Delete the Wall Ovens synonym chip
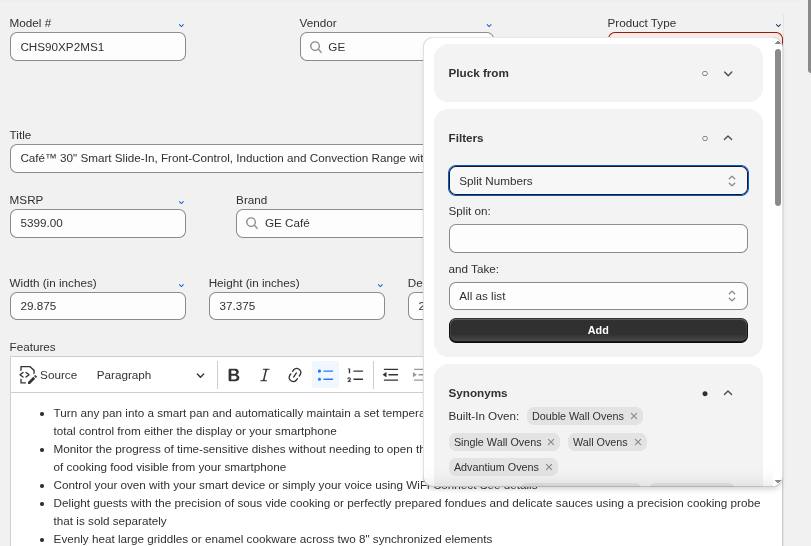Viewport: 811px width, 546px height. [637, 442]
